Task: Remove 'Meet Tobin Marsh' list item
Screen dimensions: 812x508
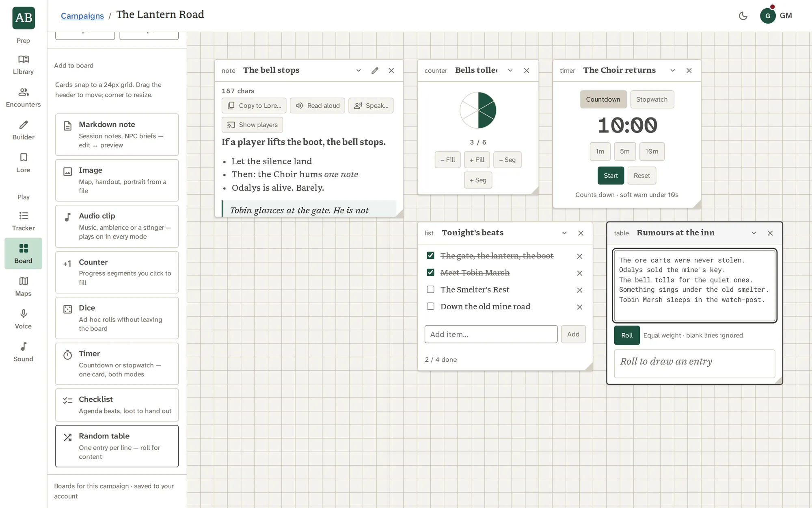Action: point(579,273)
